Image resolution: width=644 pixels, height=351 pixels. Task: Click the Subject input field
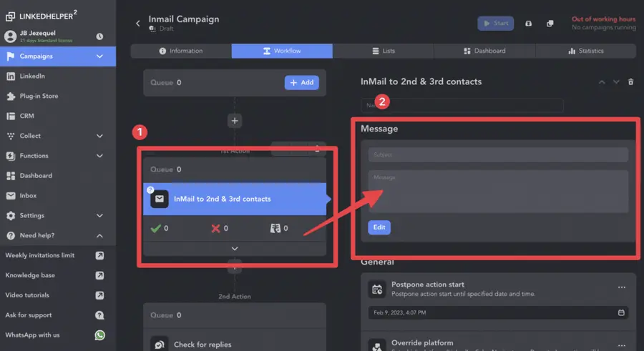(x=498, y=154)
